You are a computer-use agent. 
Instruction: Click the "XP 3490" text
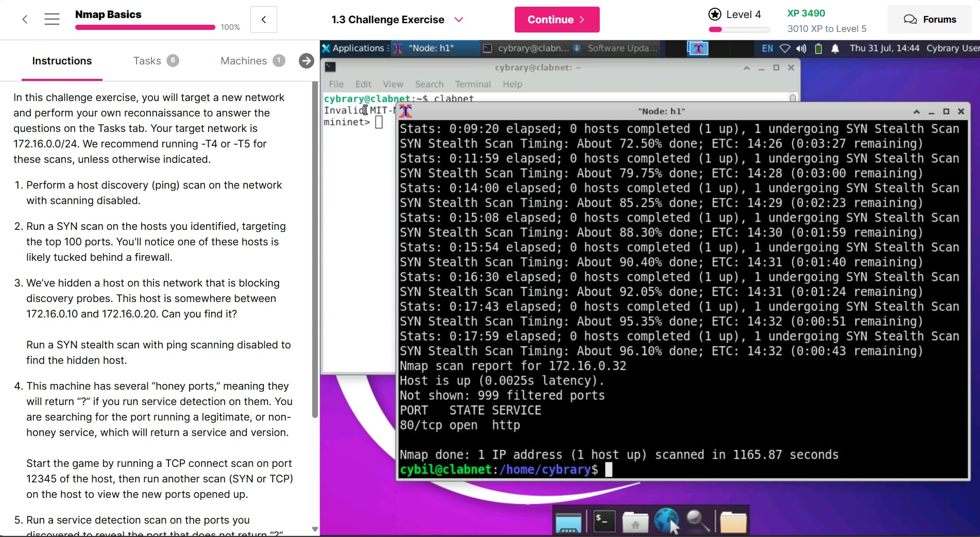pos(806,13)
